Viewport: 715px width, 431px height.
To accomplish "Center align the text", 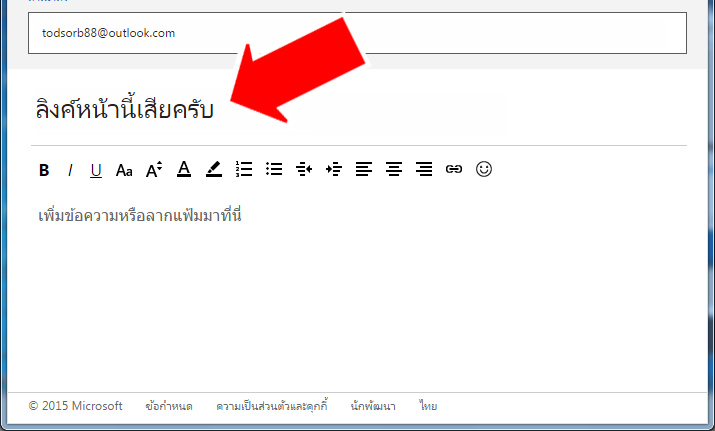I will pyautogui.click(x=394, y=169).
